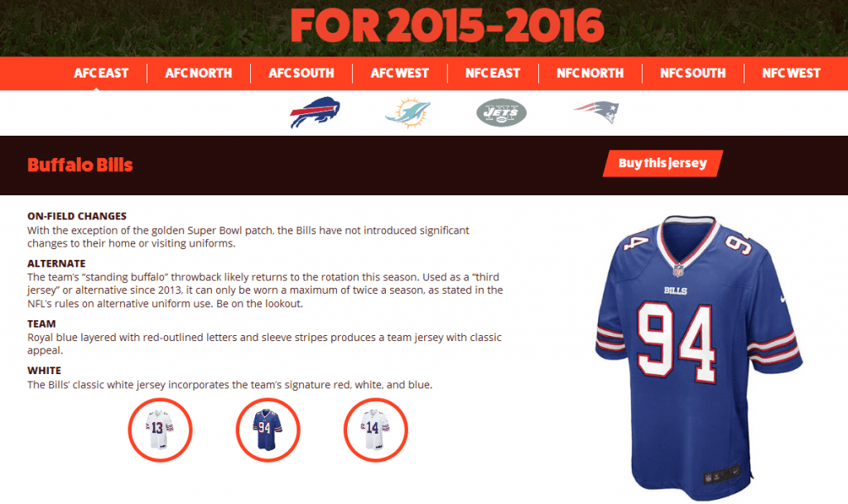Go to the AFC West tab

[400, 73]
